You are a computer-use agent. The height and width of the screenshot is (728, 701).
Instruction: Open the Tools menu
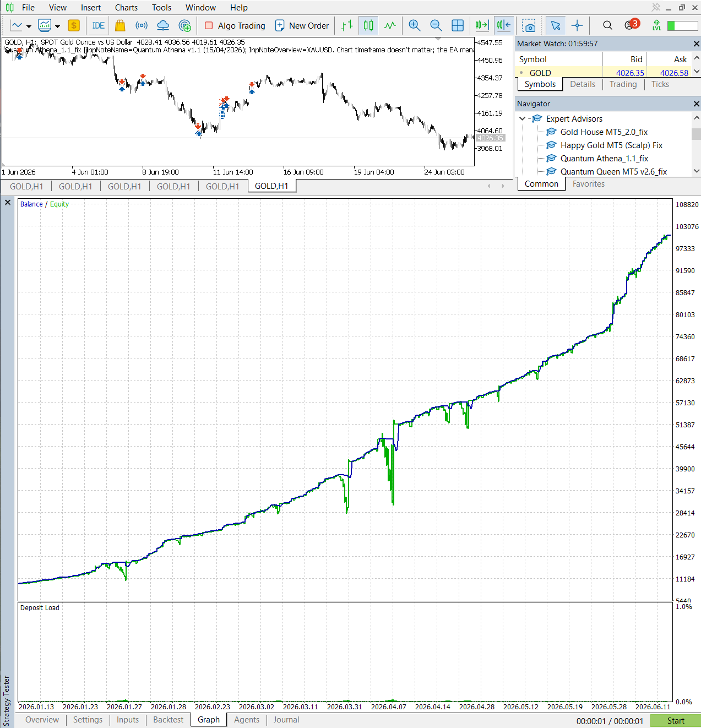pyautogui.click(x=162, y=8)
